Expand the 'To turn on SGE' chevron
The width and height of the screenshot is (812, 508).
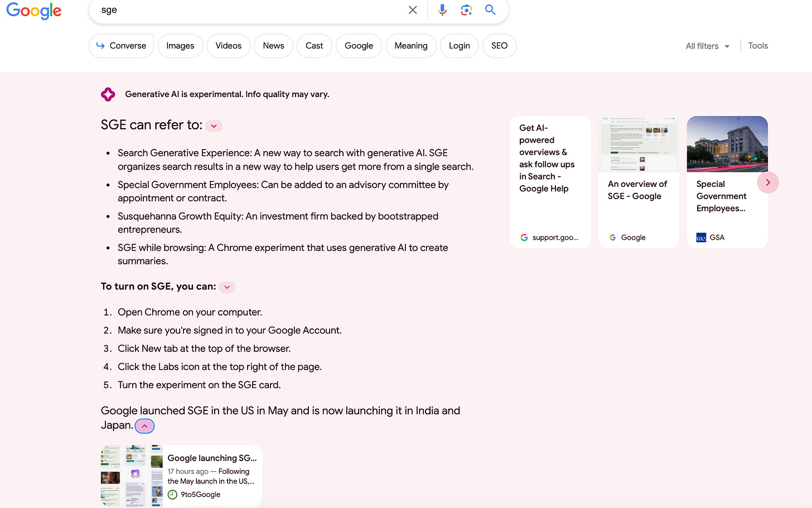(227, 287)
